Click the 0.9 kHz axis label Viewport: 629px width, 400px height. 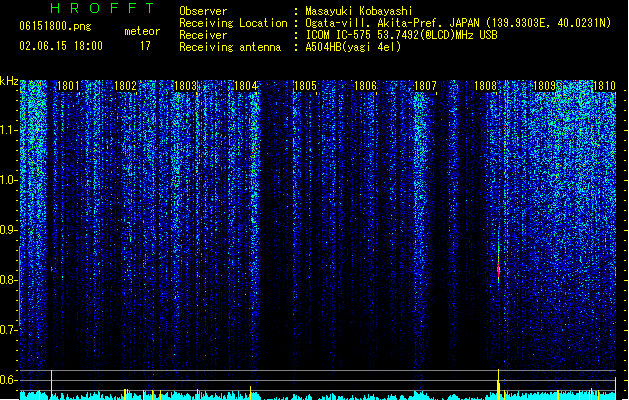[x=8, y=230]
